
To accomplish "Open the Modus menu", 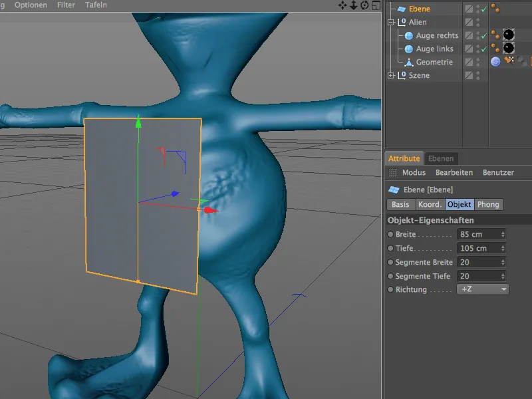I will point(414,172).
